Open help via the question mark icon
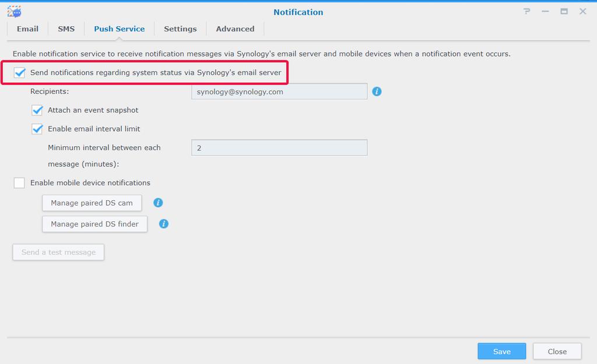Screen dimensions: 597x364 (526, 12)
